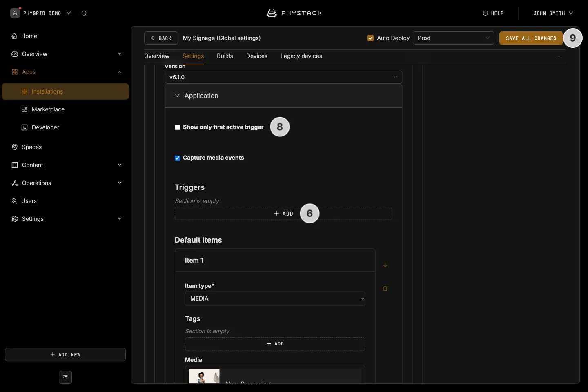Add a new trigger with Add button
Screen dimensions: 588x392
[283, 214]
